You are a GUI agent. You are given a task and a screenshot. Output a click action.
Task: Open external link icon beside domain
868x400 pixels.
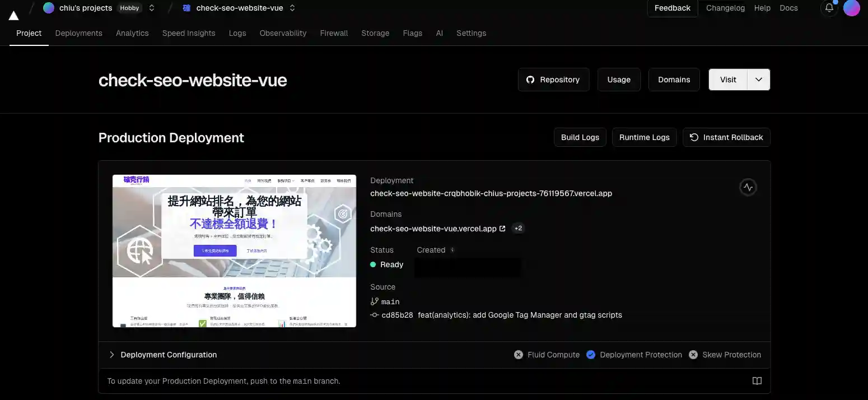[502, 229]
